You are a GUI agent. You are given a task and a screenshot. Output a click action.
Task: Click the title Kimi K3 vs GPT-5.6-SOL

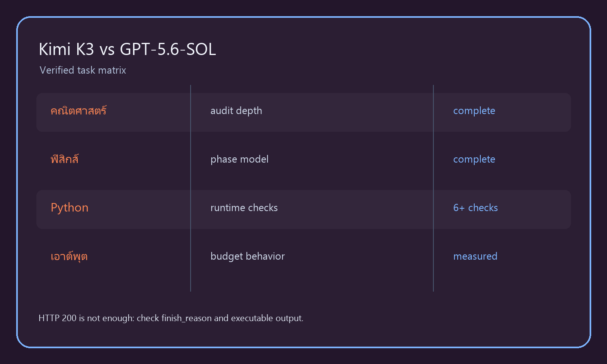tap(127, 49)
